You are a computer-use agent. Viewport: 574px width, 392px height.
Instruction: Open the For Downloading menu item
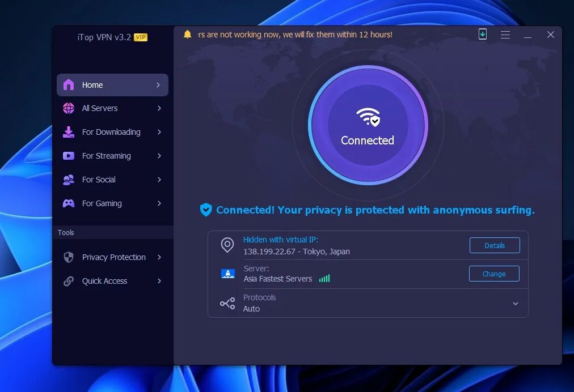112,132
